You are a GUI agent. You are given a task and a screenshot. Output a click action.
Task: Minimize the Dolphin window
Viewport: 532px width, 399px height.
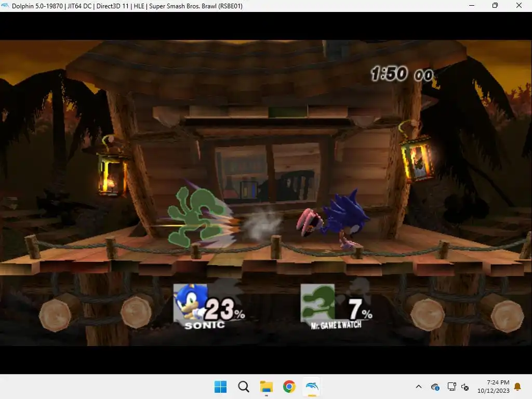point(472,5)
